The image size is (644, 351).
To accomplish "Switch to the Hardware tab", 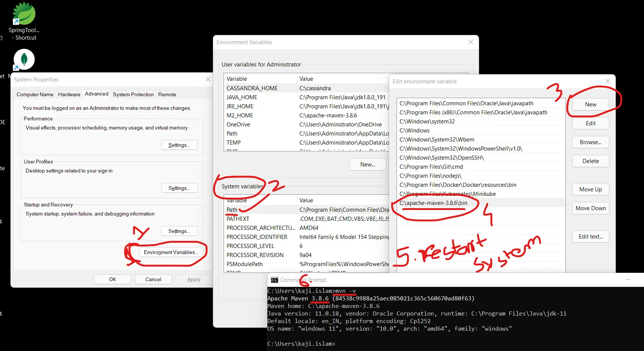I will click(69, 94).
